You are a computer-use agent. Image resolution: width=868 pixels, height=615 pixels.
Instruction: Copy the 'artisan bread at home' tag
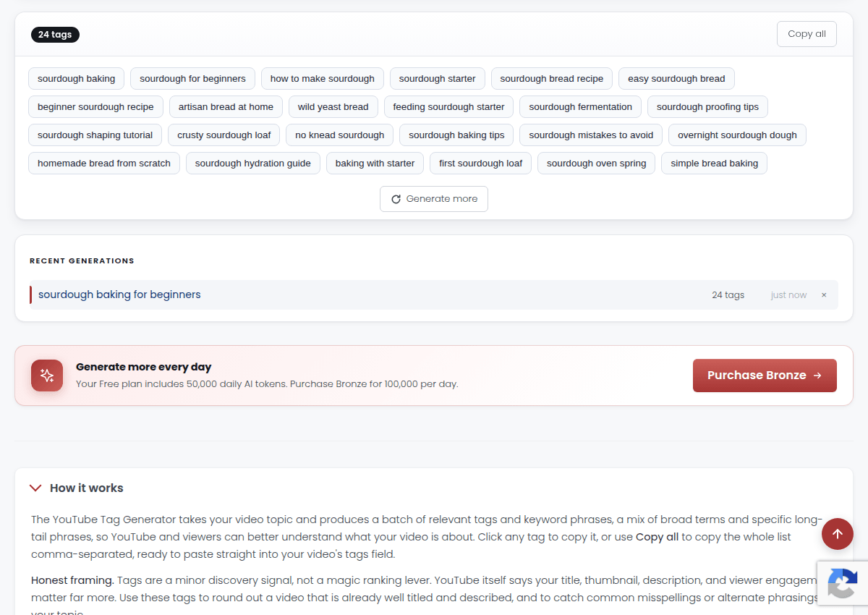[226, 107]
